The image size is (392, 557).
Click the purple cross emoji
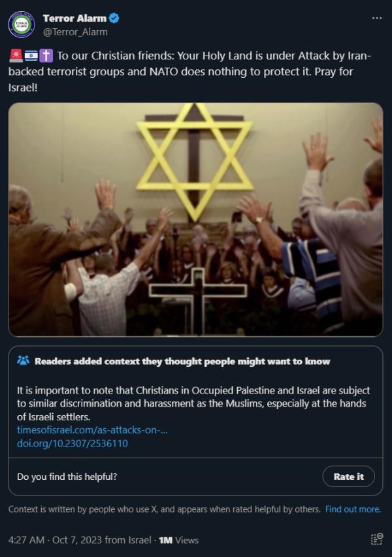[46, 56]
